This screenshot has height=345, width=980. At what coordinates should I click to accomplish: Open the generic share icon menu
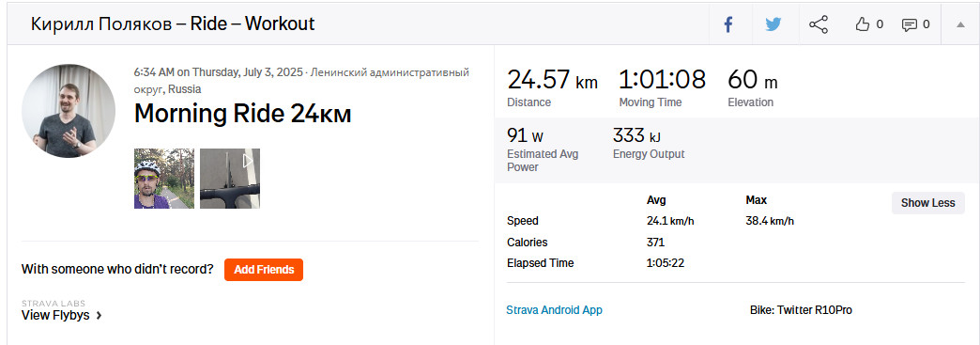coord(819,24)
